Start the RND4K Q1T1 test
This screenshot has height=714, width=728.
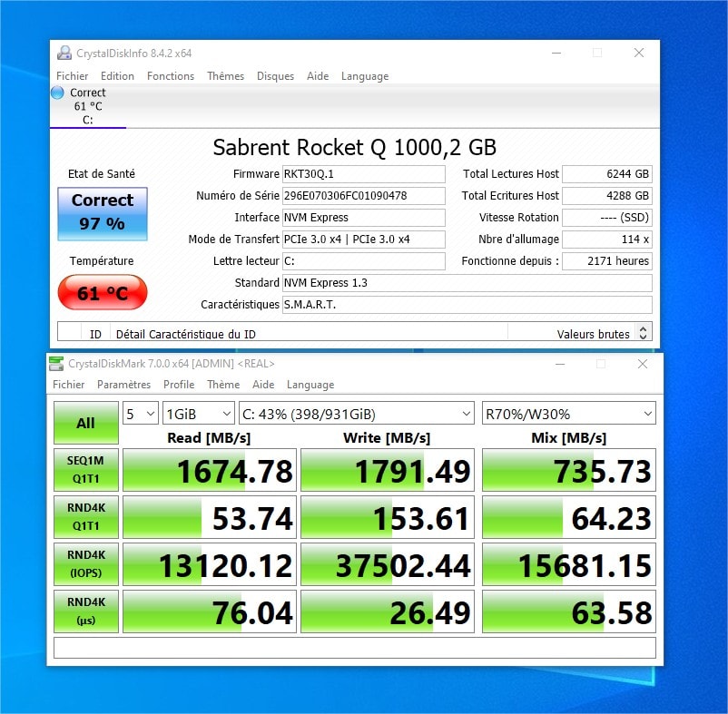pos(86,517)
